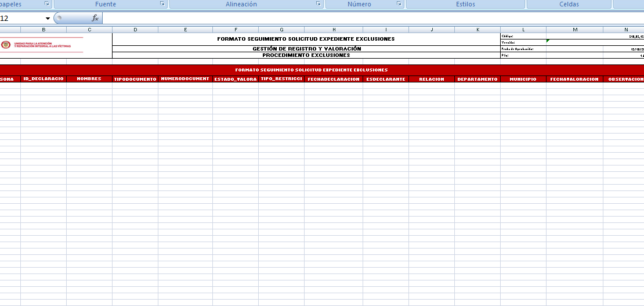Select the ID_DECLARACIO header cell
644x306 pixels.
pos(44,79)
